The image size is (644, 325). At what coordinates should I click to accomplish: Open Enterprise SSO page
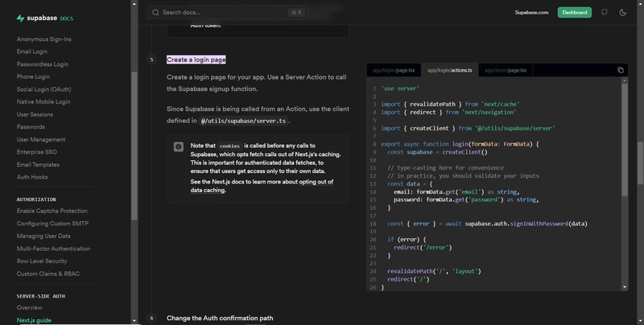click(37, 152)
